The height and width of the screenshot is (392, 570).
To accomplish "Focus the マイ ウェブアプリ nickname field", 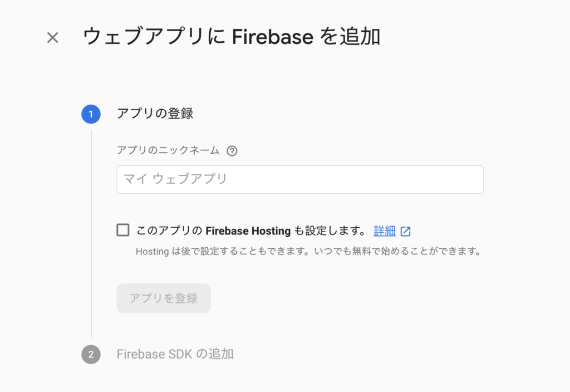I will pyautogui.click(x=300, y=180).
